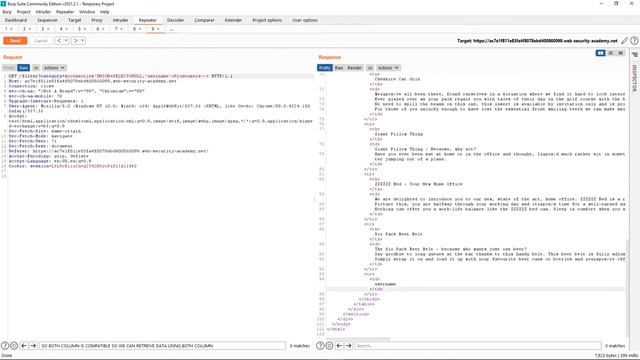Select Repeater tab number 3
640x360 pixels.
point(45,29)
